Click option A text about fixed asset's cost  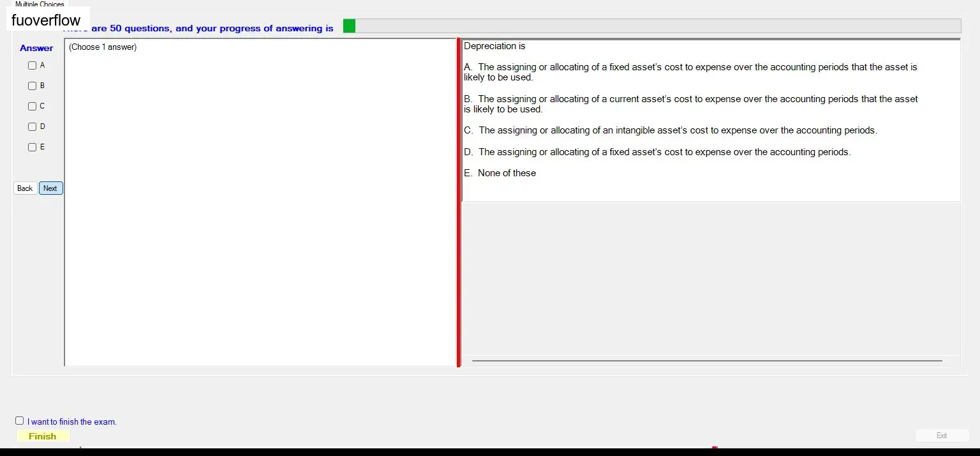[x=690, y=72]
